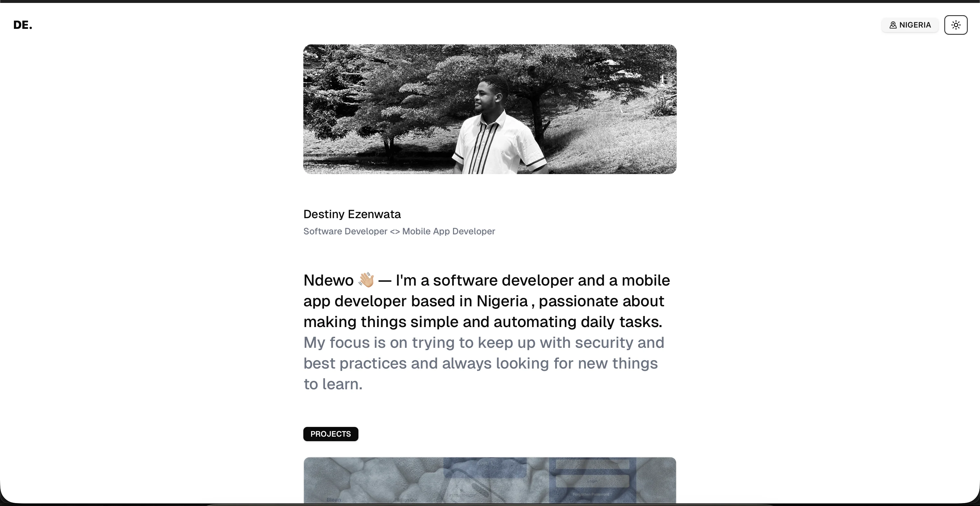Viewport: 980px width, 506px height.
Task: Click the location pin icon beside NIGERIA
Action: (892, 25)
